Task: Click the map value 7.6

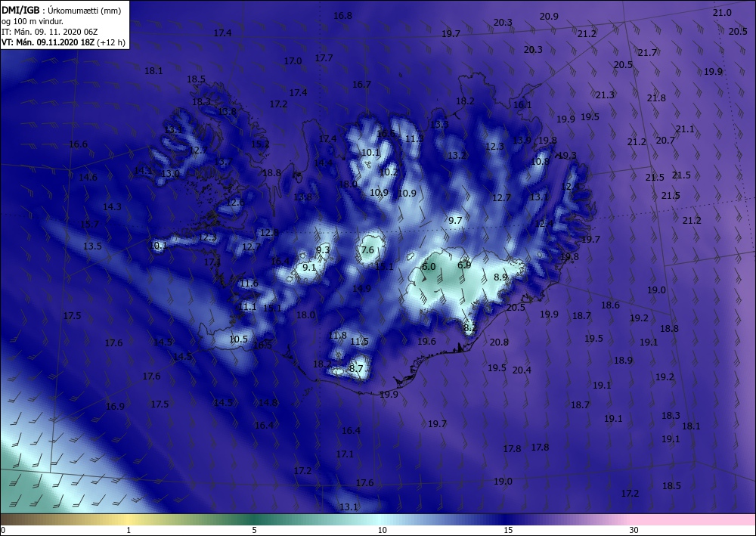Action: click(x=367, y=249)
